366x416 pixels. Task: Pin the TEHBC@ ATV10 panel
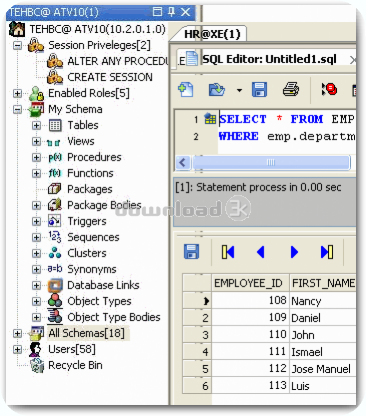[x=171, y=12]
